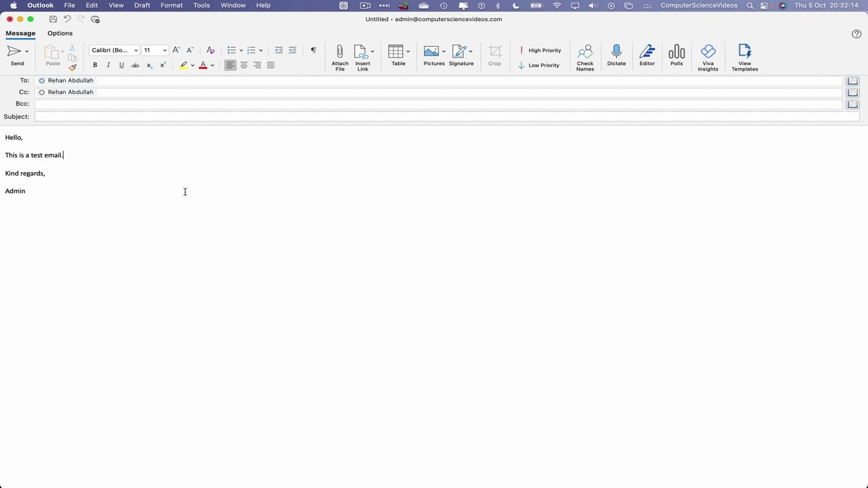Toggle Superscript formatting
Viewport: 868px width, 488px height.
pos(163,65)
